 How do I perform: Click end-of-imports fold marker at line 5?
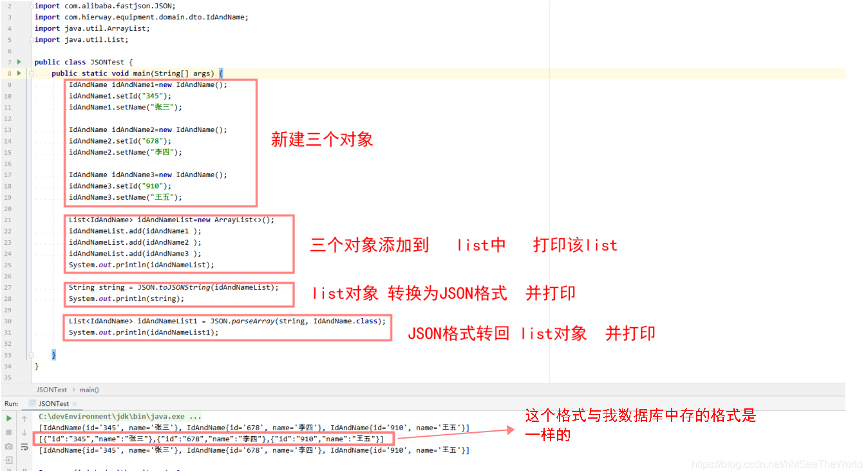pos(30,39)
